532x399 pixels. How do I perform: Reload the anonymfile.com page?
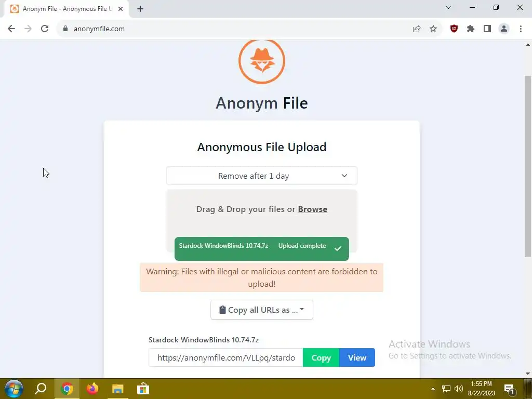(x=45, y=29)
